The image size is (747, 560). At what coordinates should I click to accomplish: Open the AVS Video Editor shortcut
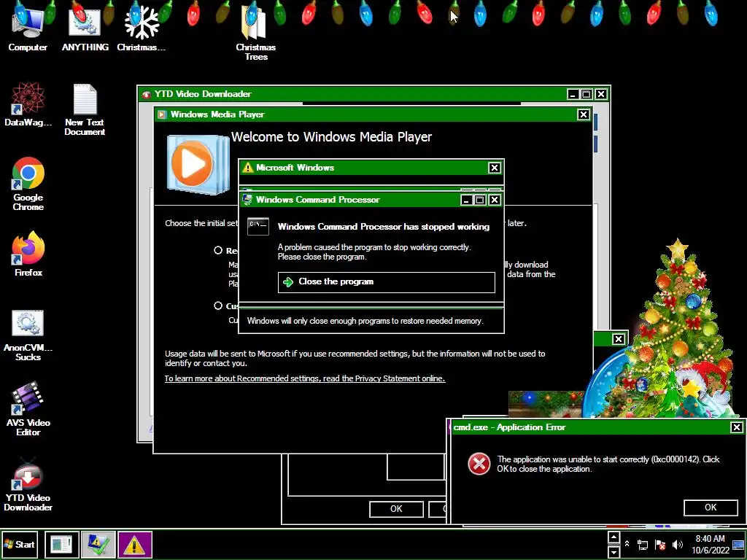click(x=28, y=410)
